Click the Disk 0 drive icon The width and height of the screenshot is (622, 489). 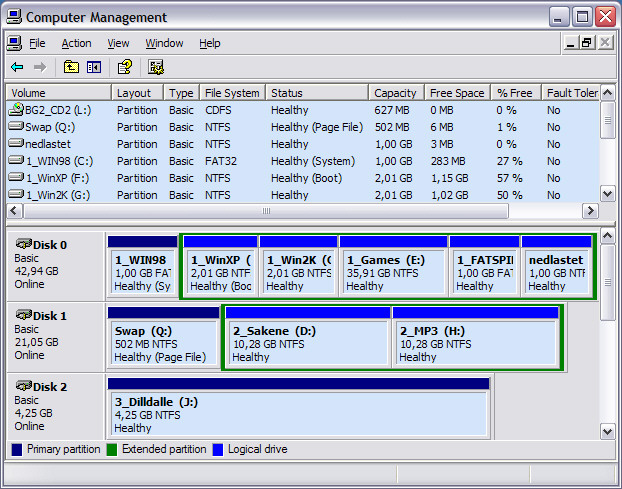(24, 244)
